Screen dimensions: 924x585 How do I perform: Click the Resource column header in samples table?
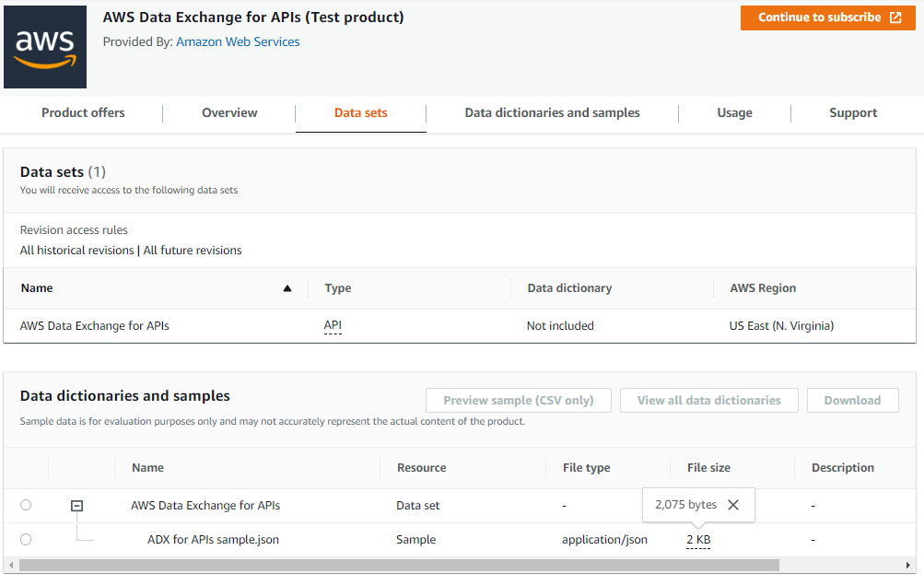click(421, 468)
